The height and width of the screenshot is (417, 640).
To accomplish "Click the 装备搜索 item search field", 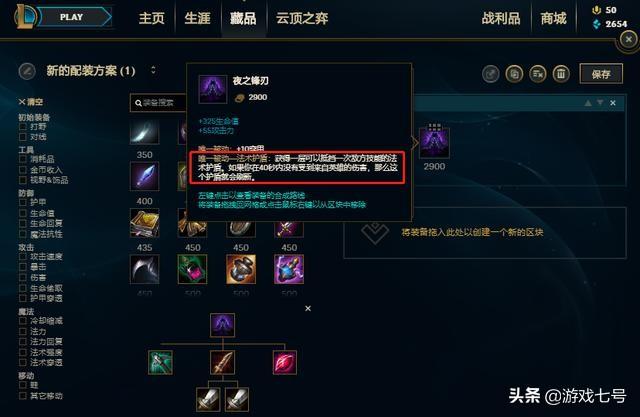I will click(x=158, y=103).
